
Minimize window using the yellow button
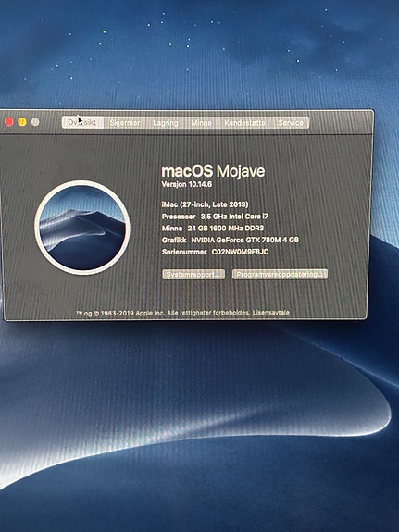22,122
